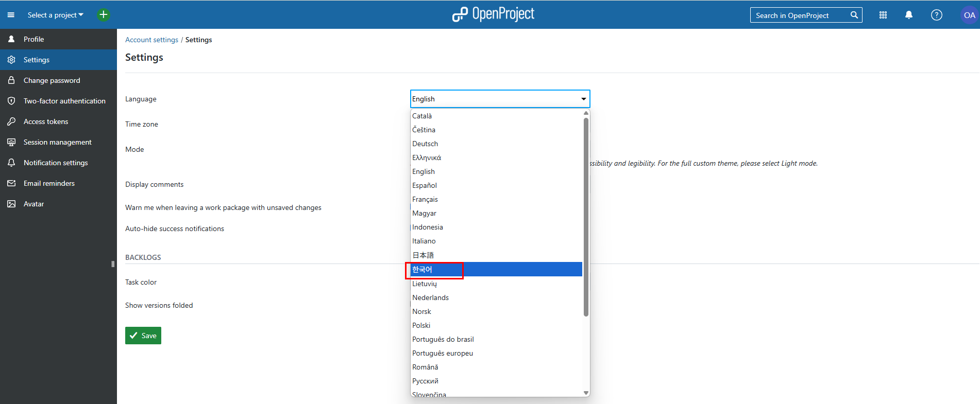Viewport: 980px width, 404px height.
Task: Open the OA user avatar menu
Action: 969,15
